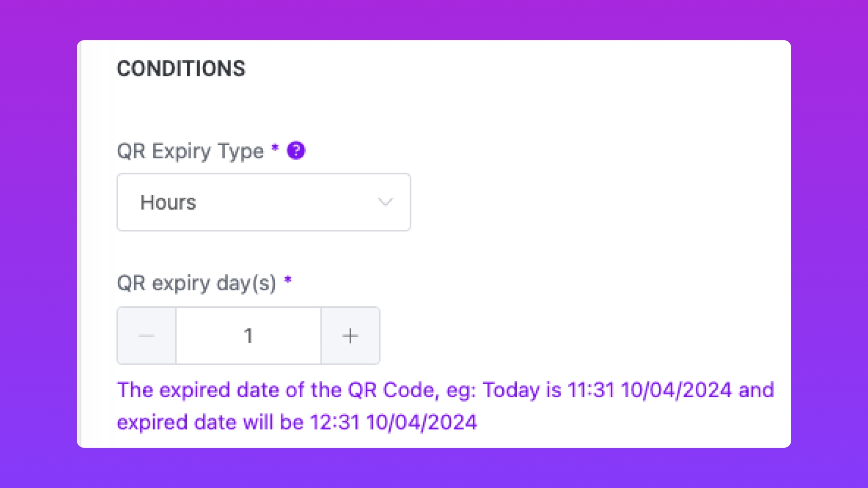Click the required asterisk beside QR expiry day(s)

pyautogui.click(x=288, y=280)
